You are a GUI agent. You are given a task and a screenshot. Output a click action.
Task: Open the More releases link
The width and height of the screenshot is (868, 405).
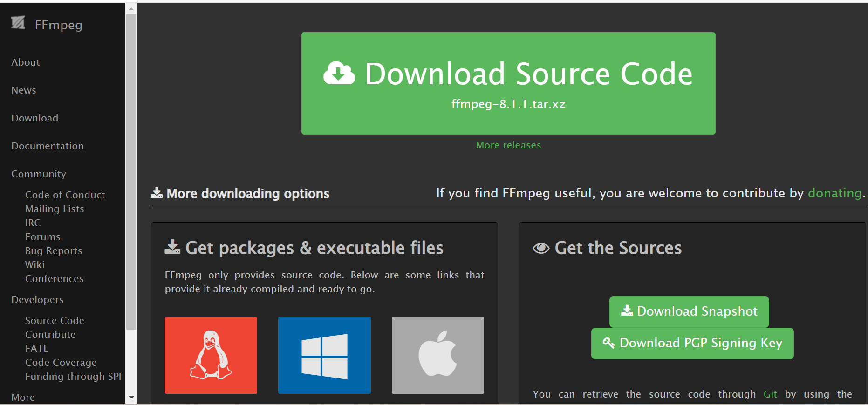point(508,145)
